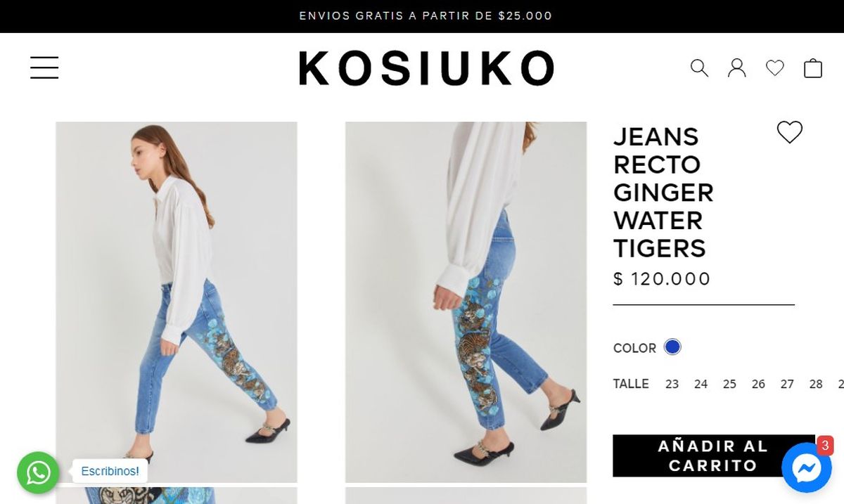Choose talle 28
Viewport: 844px width, 504px height.
coord(816,384)
